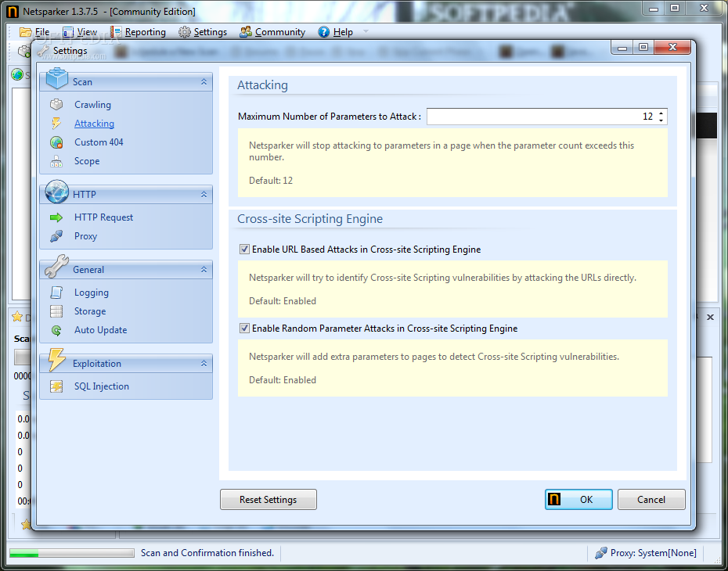
Task: Close the Settings dialog
Action: (672, 47)
